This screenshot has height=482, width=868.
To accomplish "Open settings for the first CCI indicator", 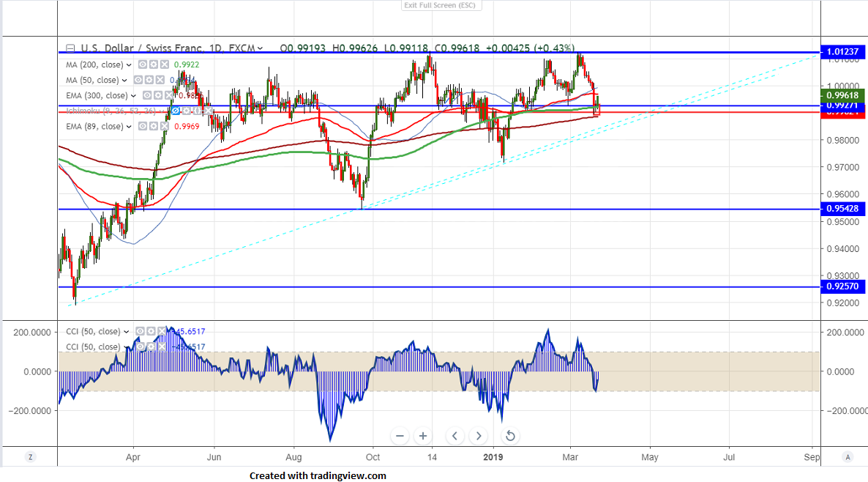I will click(x=151, y=331).
